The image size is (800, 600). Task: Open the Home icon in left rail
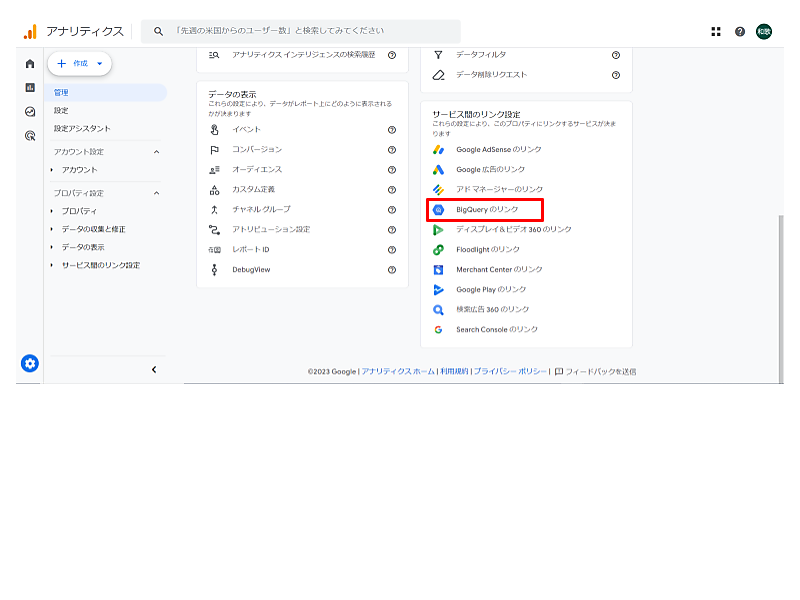tap(30, 64)
